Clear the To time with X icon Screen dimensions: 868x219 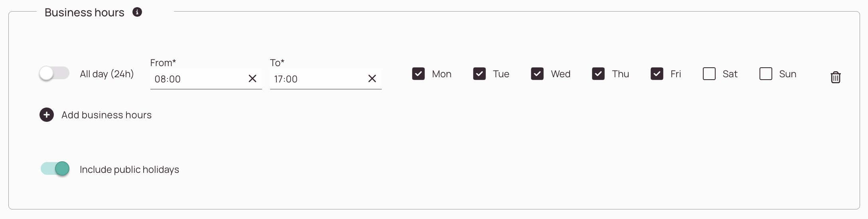click(372, 79)
